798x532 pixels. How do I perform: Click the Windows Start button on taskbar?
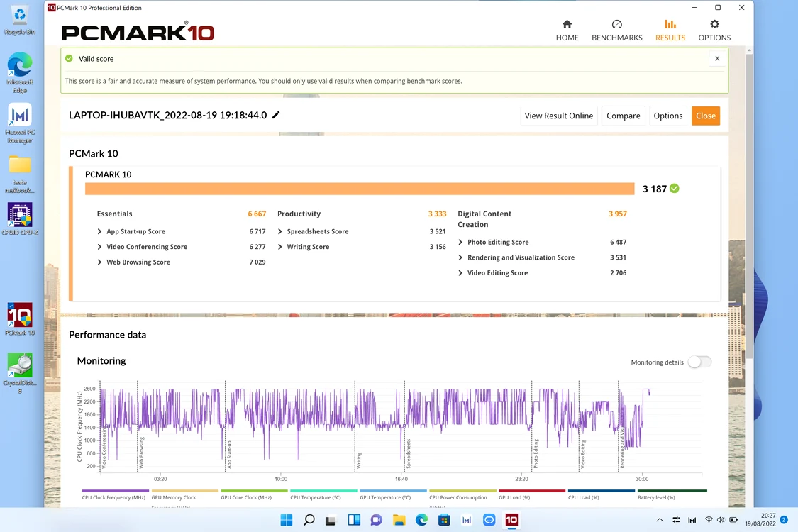(x=287, y=520)
